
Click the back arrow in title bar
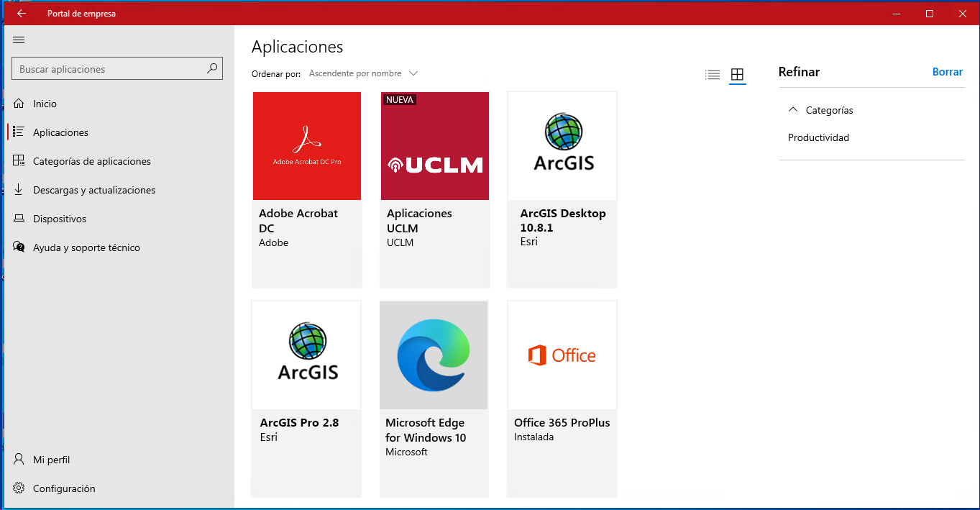22,14
